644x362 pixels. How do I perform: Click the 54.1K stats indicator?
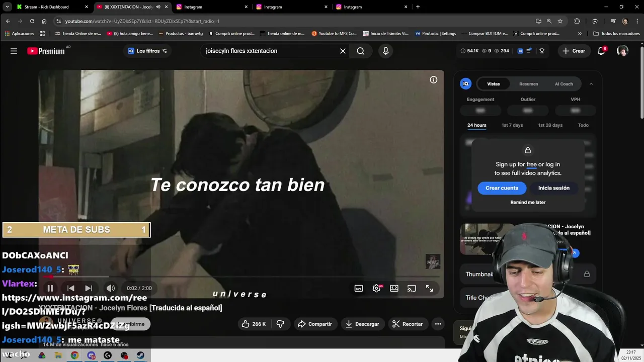pos(469,51)
